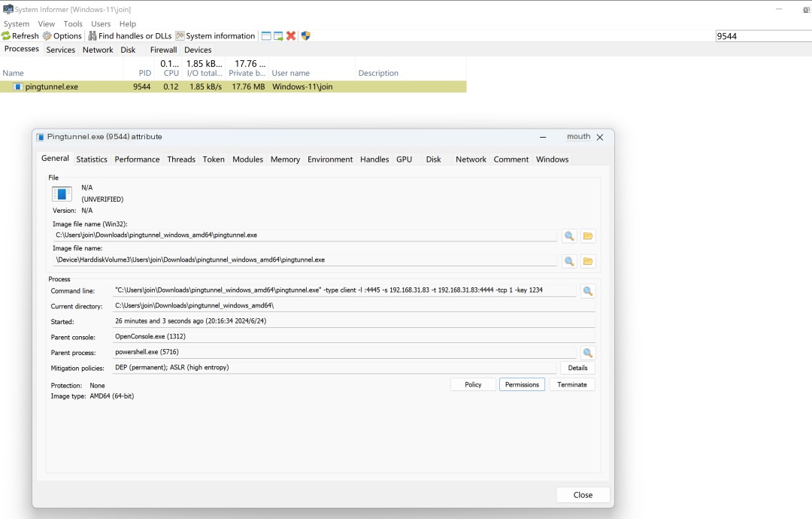
Task: Minimize the properties dialog
Action: tap(543, 137)
